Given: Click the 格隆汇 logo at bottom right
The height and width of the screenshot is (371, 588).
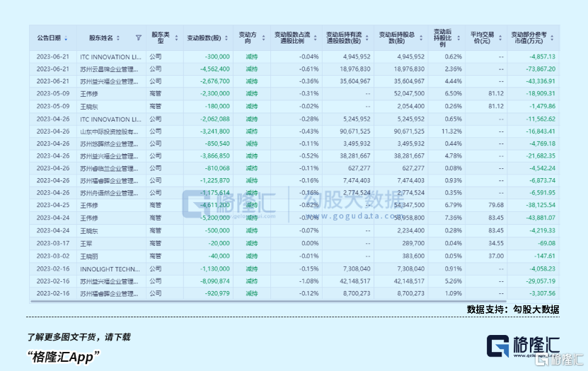Looking at the screenshot, I should 523,346.
